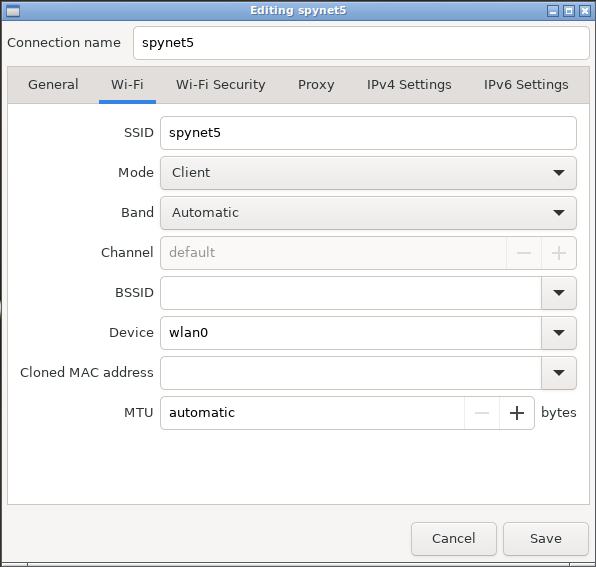The width and height of the screenshot is (596, 567).
Task: Switch to the IPv4 Settings tab
Action: (x=409, y=85)
